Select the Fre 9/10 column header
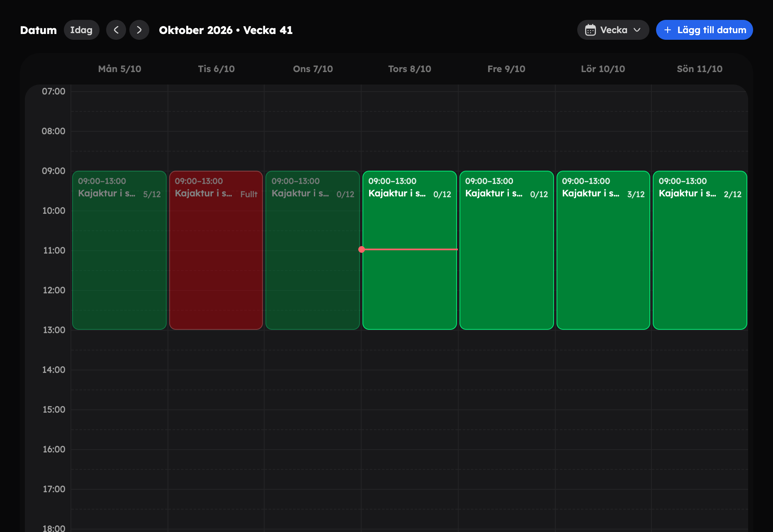773x532 pixels. click(x=506, y=69)
